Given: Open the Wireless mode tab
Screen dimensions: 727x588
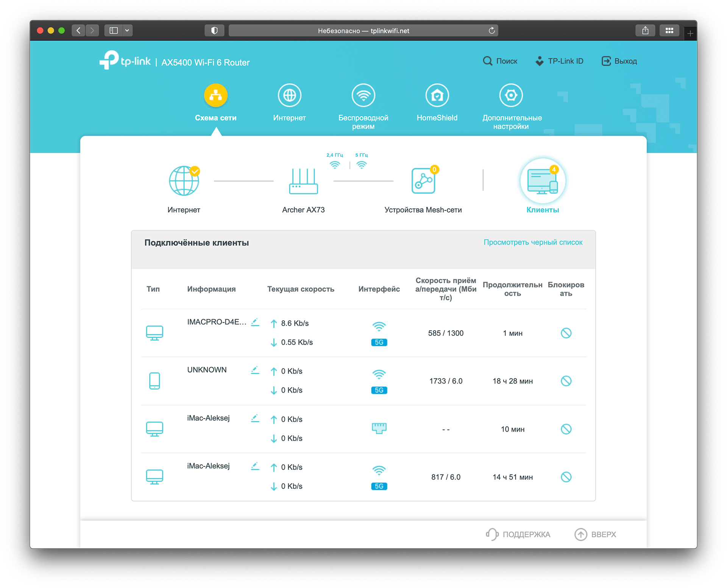Looking at the screenshot, I should (363, 96).
